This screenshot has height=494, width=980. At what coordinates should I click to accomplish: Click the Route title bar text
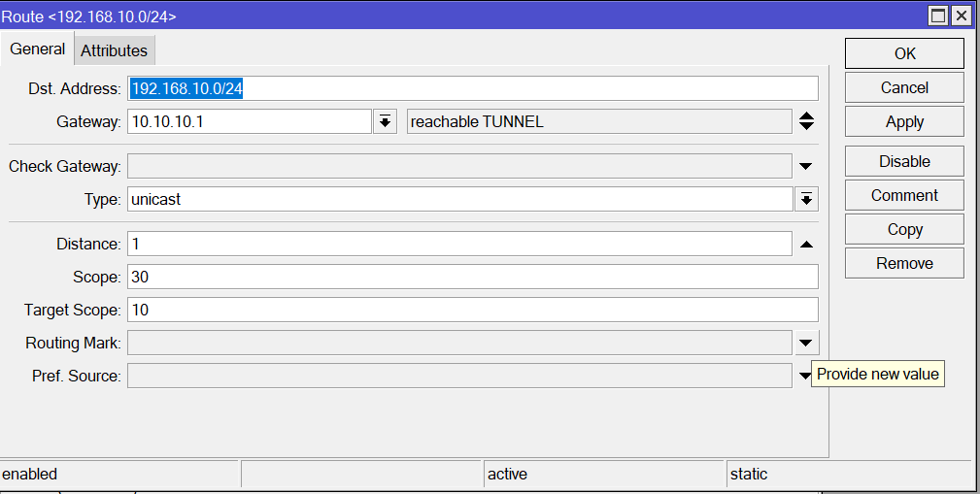(x=89, y=16)
